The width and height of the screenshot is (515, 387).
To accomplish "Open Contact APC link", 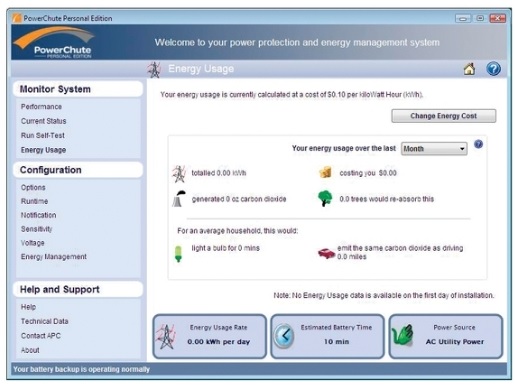I will [41, 336].
